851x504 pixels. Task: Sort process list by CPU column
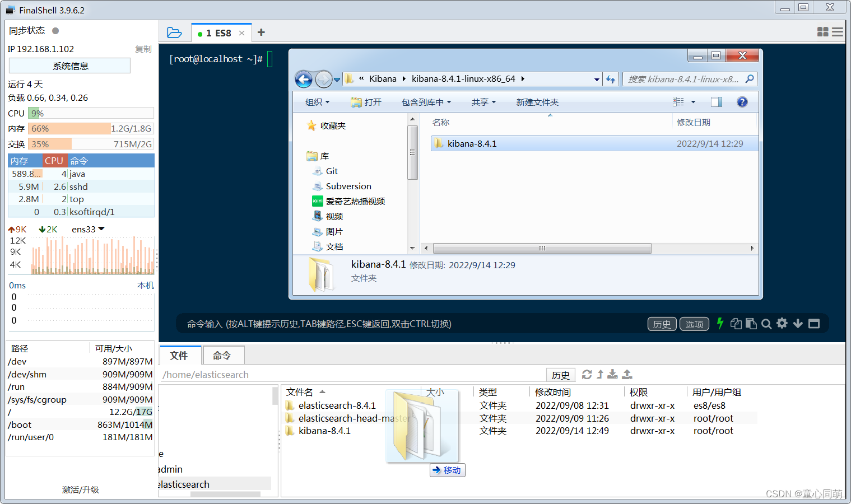[x=54, y=161]
